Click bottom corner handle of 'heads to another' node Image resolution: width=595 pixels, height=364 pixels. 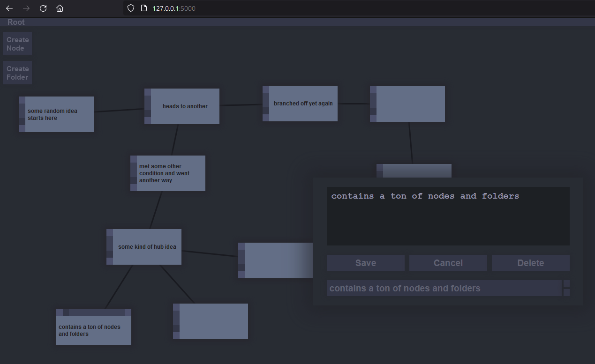(x=148, y=120)
